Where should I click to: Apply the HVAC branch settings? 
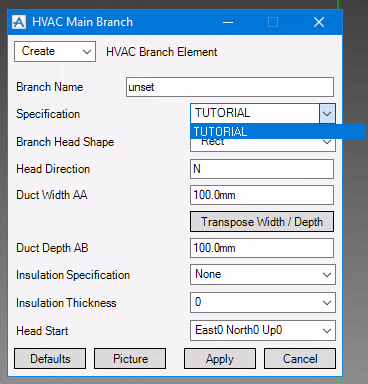(x=220, y=359)
